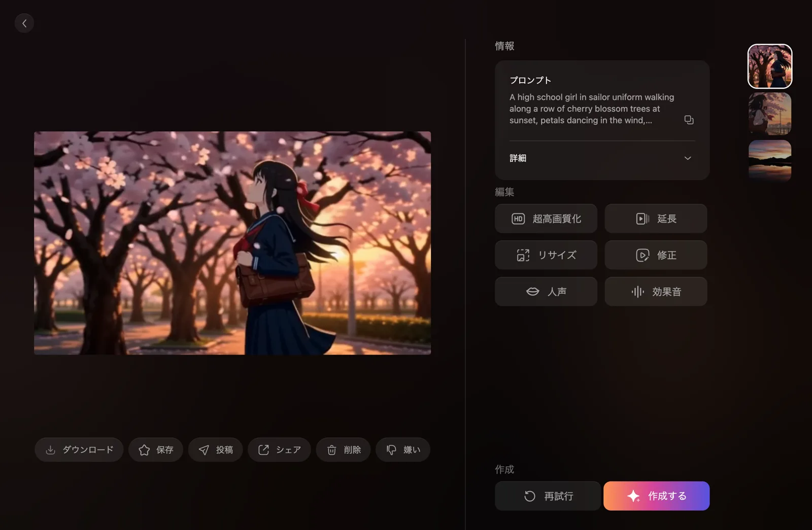Screen dimensions: 812x530
Task: Share the video with シェア
Action: [x=279, y=450]
